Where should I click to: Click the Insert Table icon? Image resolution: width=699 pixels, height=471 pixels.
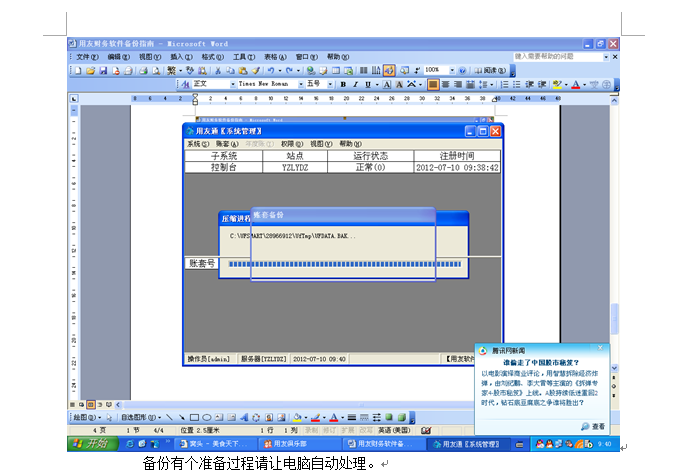pyautogui.click(x=336, y=70)
